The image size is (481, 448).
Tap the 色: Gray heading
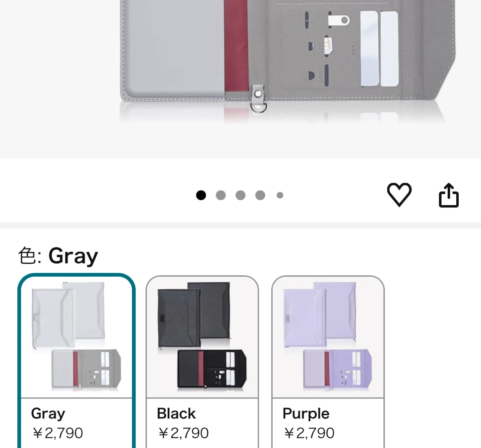[x=58, y=256]
